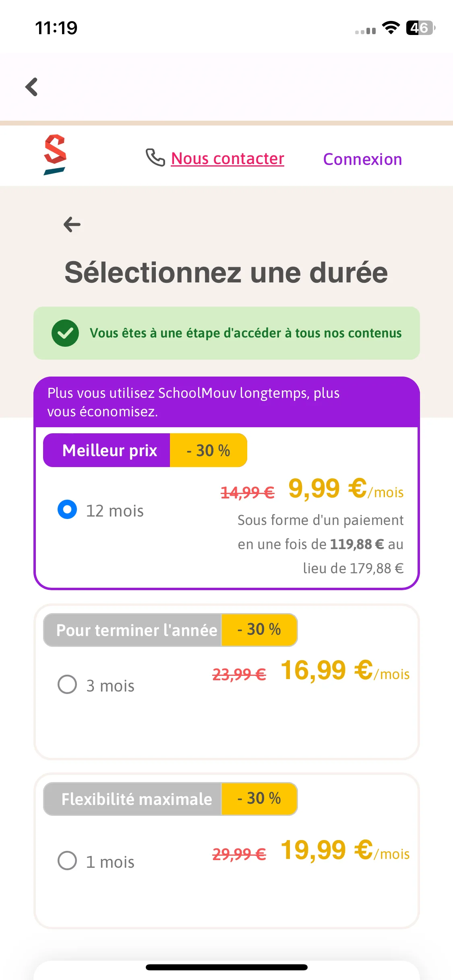The height and width of the screenshot is (980, 453).
Task: Tap the browser back chevron icon
Action: [x=31, y=87]
